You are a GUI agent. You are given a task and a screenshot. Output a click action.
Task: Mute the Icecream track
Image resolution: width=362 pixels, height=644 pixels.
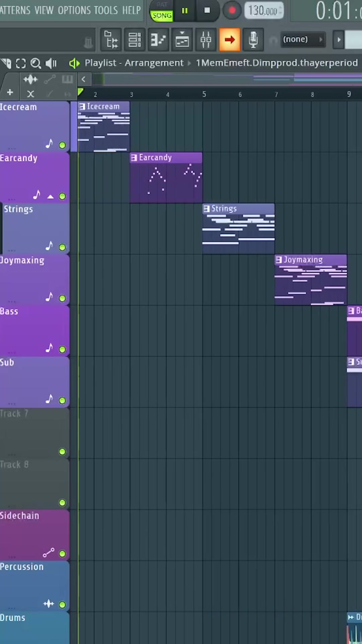tap(62, 145)
